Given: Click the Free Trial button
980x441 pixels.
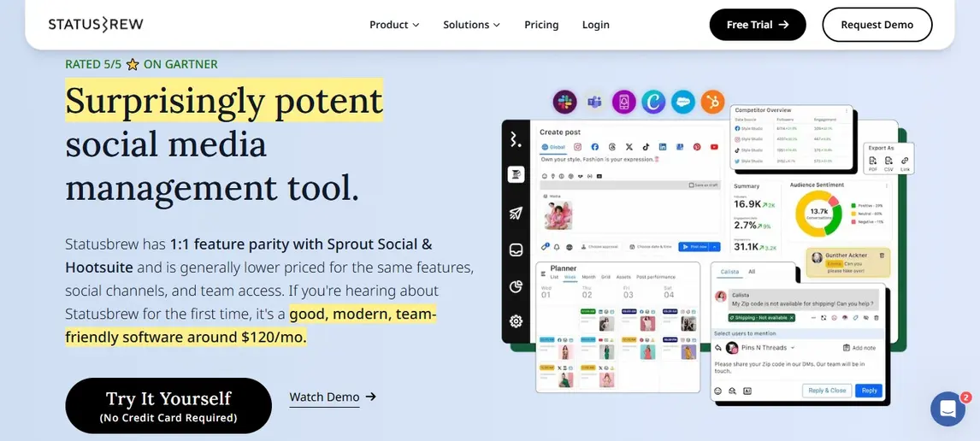Looking at the screenshot, I should [x=758, y=25].
